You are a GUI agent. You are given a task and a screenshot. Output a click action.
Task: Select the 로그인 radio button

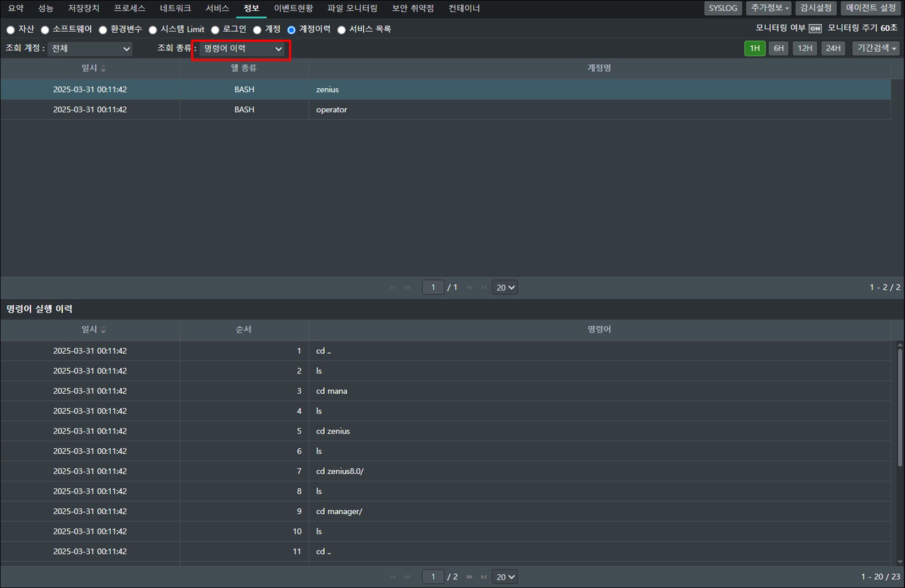point(215,30)
